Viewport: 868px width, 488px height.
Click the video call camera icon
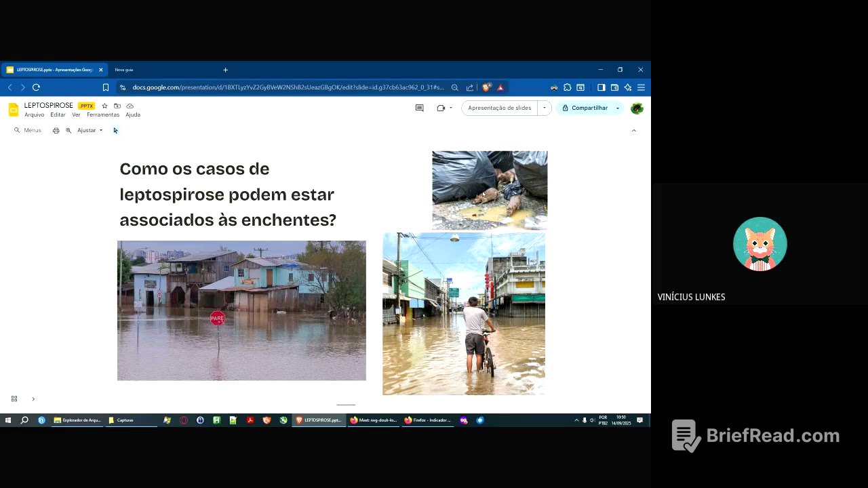(x=441, y=108)
